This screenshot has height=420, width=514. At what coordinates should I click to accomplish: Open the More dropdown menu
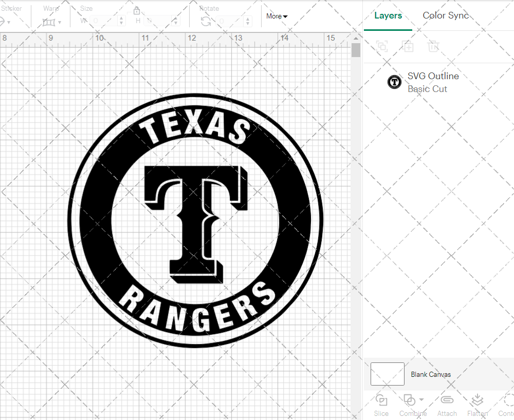point(277,16)
